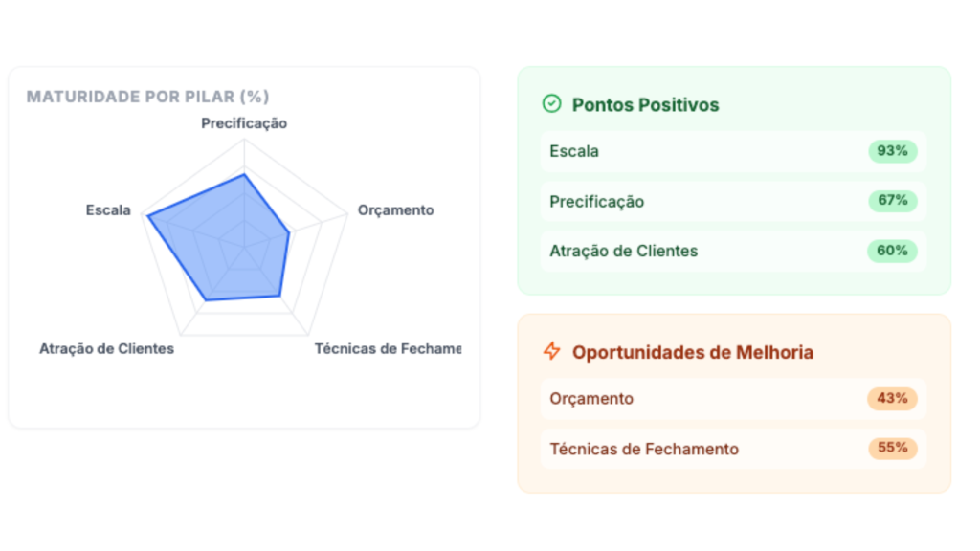This screenshot has height=551, width=980.
Task: Open Atração de Clientes text in positives list
Action: tap(623, 252)
